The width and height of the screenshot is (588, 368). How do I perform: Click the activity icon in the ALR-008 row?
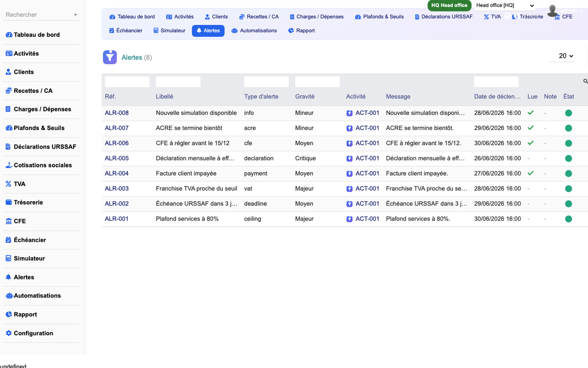(349, 113)
